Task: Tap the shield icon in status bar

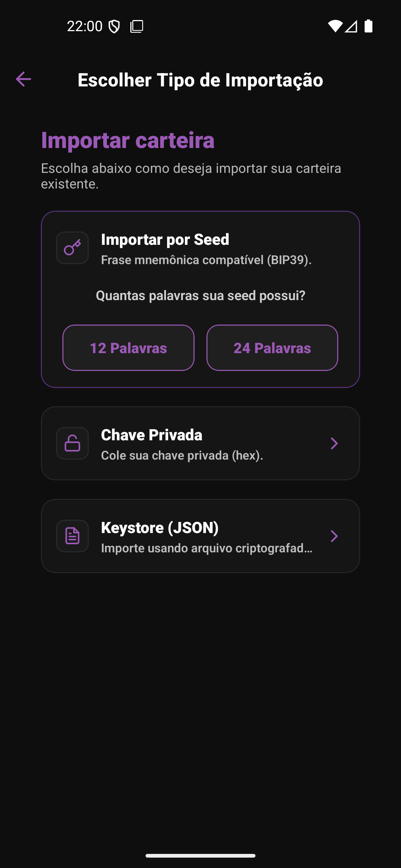Action: point(114,26)
